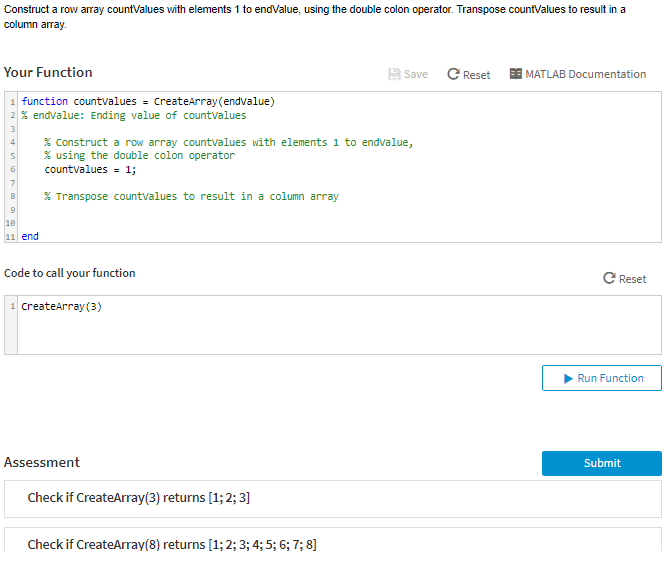Click the function declaration line
The width and height of the screenshot is (668, 561).
[148, 101]
